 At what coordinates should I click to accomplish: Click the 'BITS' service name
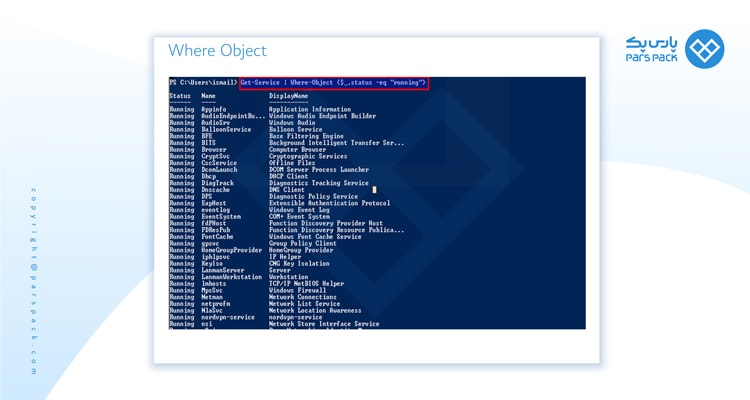208,143
